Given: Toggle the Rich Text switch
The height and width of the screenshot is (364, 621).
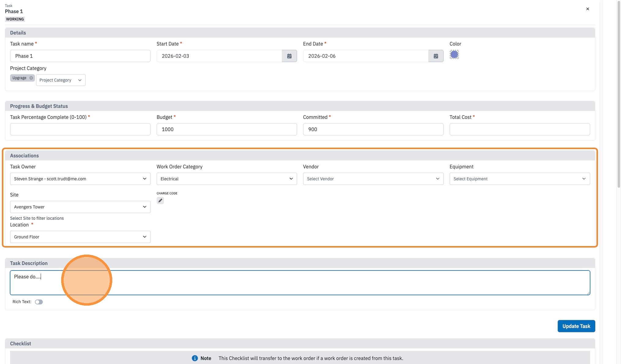Looking at the screenshot, I should point(39,302).
